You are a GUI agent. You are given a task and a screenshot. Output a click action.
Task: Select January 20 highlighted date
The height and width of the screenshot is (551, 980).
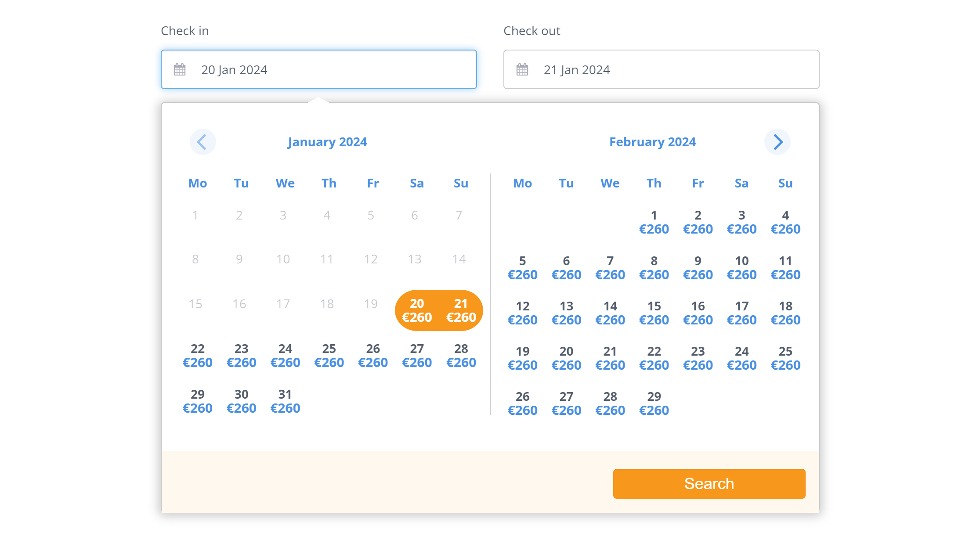point(417,310)
